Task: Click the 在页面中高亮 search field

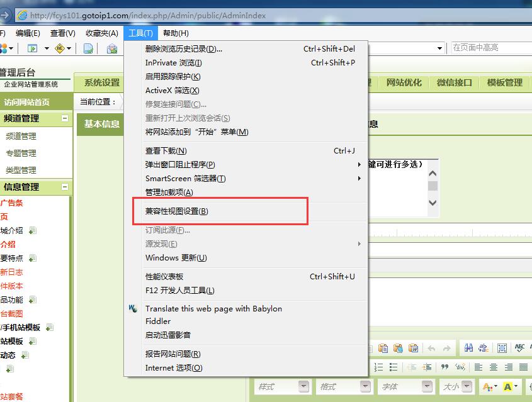Action: tap(490, 48)
